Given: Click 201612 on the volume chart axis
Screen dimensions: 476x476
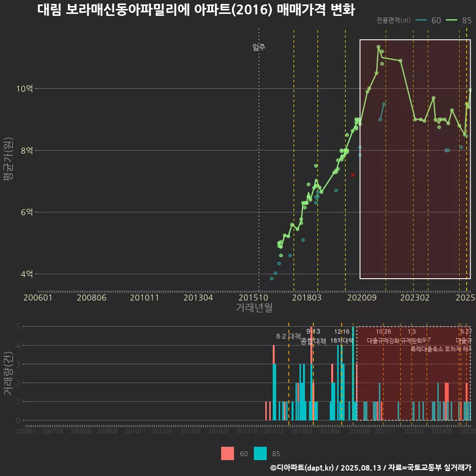Looking at the screenshot, I should pos(274,431).
